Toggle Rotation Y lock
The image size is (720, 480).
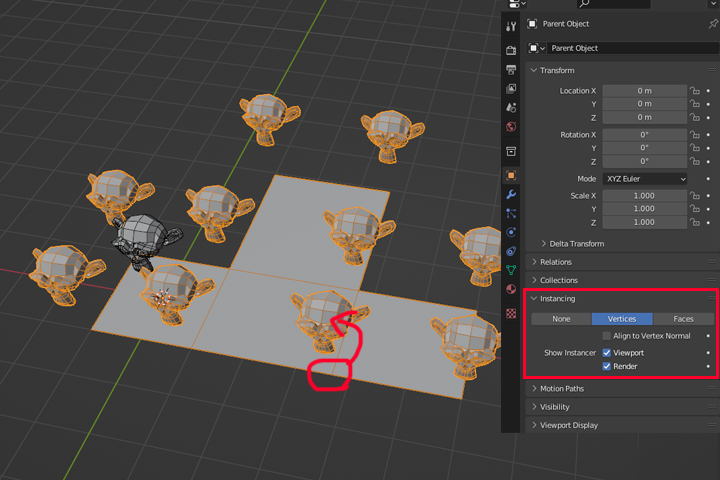tap(695, 148)
